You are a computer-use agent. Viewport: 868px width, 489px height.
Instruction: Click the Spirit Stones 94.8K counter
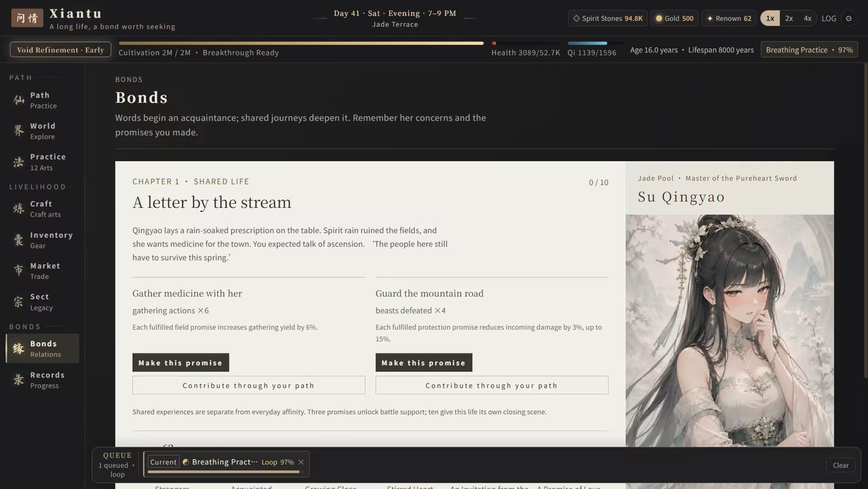608,18
